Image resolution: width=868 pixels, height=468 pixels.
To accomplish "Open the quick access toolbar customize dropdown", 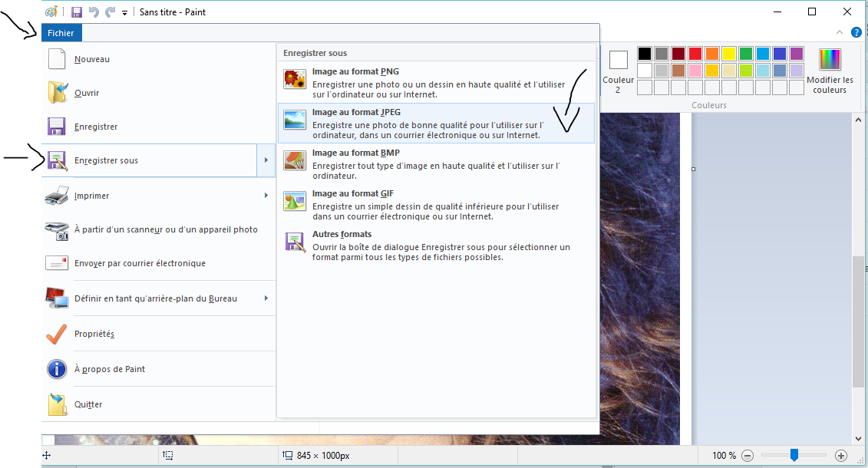I will point(124,13).
